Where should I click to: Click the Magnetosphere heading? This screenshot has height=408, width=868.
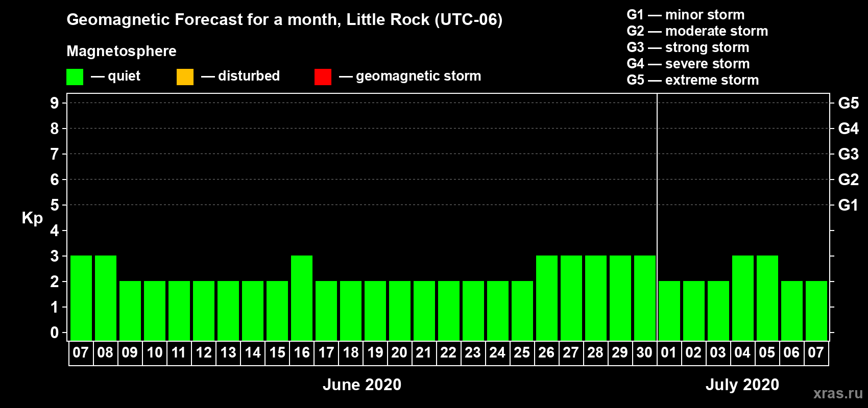point(122,51)
